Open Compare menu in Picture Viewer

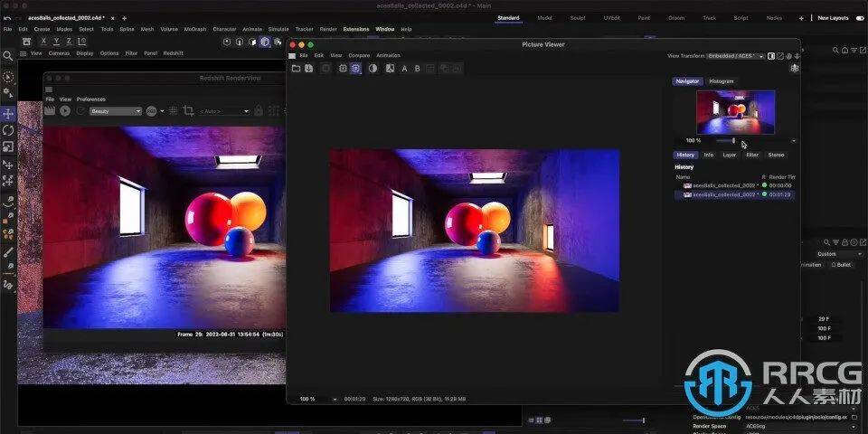[359, 55]
